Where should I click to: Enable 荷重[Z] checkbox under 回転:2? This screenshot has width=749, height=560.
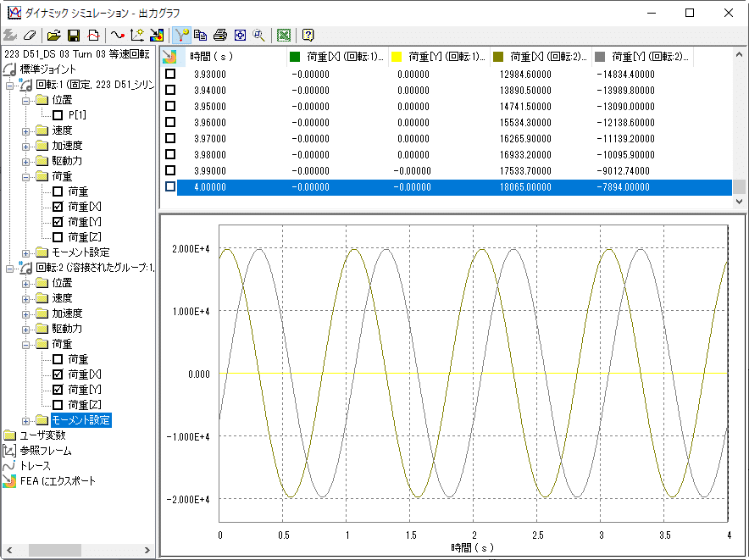point(58,405)
